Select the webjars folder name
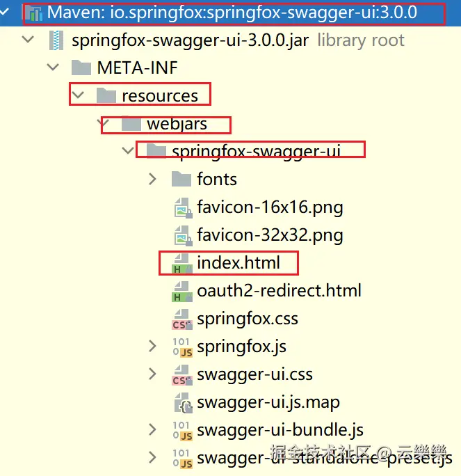This screenshot has width=461, height=476. (x=177, y=124)
